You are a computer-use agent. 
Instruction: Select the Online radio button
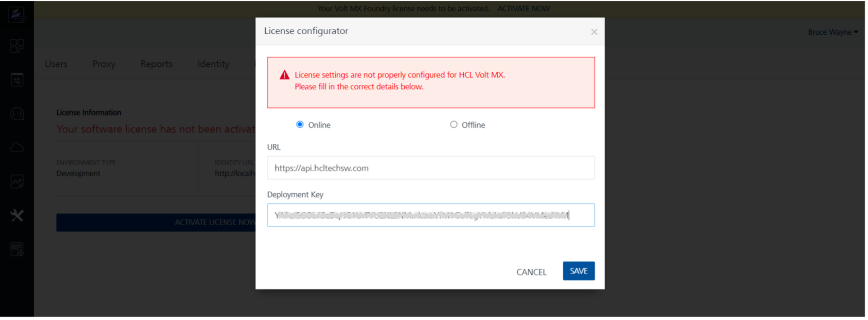click(300, 125)
